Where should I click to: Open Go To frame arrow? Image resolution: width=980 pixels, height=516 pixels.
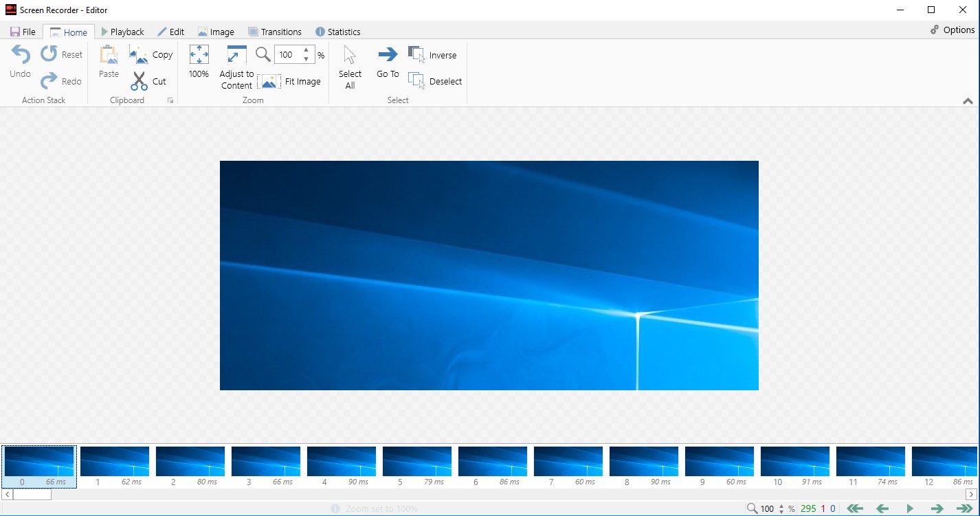388,54
